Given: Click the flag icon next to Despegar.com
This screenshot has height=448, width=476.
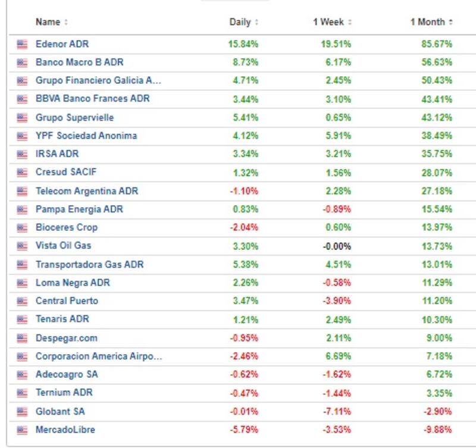Looking at the screenshot, I should coord(22,338).
